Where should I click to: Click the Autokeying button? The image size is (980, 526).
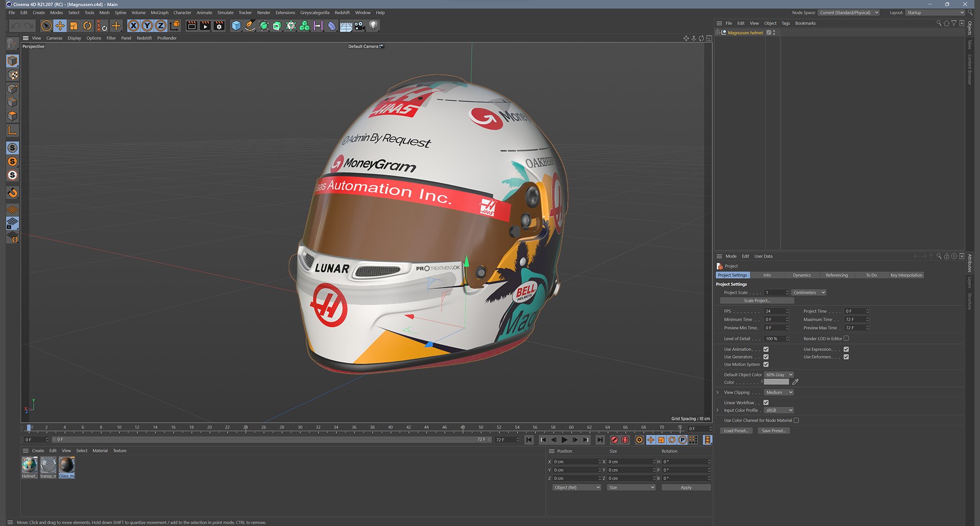click(x=625, y=440)
